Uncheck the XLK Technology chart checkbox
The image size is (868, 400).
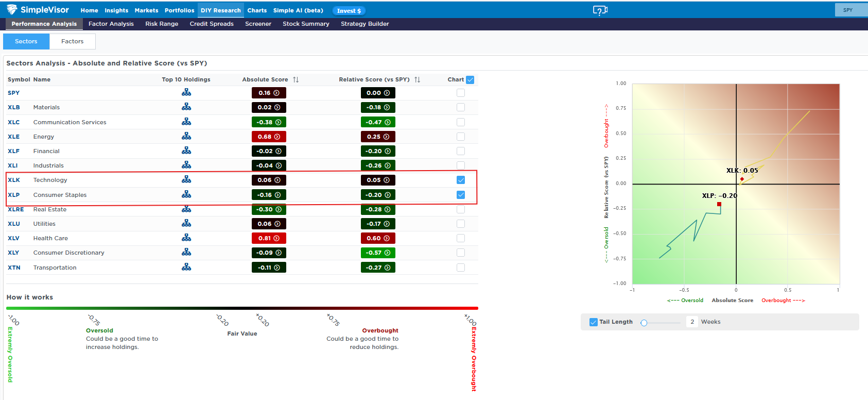tap(461, 180)
